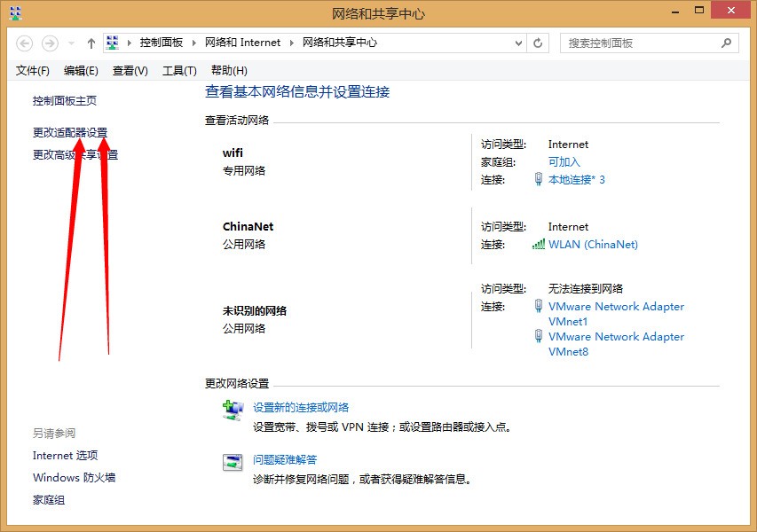The width and height of the screenshot is (757, 532).
Task: Click the window icon in title bar
Action: pyautogui.click(x=16, y=13)
